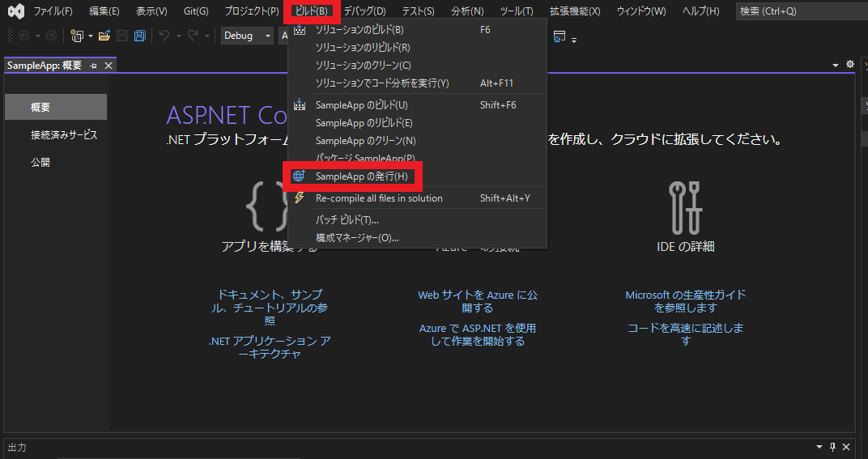Open the プロジェクト(P) menu
The width and height of the screenshot is (868, 459).
[x=252, y=11]
